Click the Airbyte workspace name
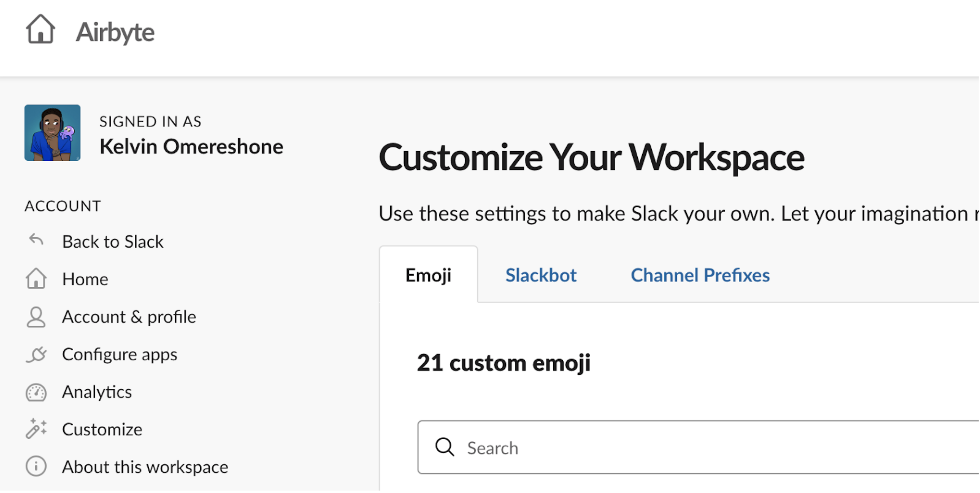This screenshot has width=980, height=493. pos(115,32)
